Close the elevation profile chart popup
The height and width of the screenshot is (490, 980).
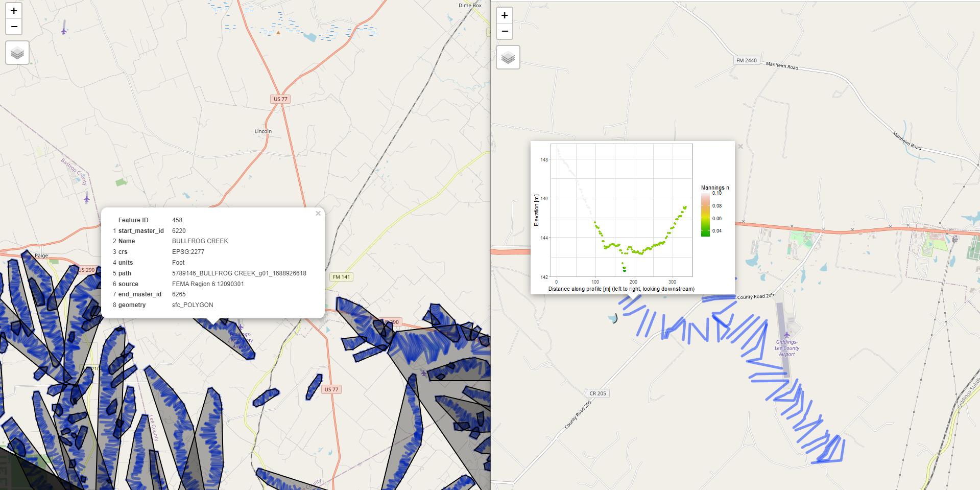740,147
